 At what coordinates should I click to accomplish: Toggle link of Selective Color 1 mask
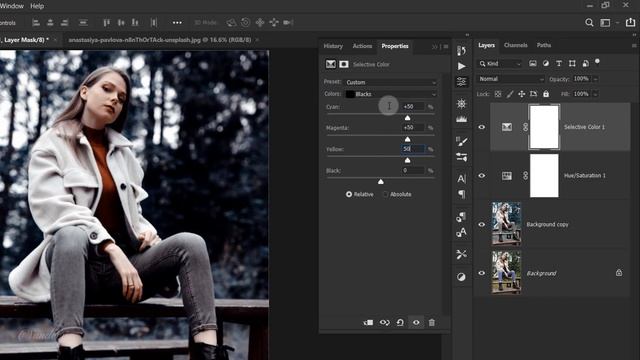point(525,127)
